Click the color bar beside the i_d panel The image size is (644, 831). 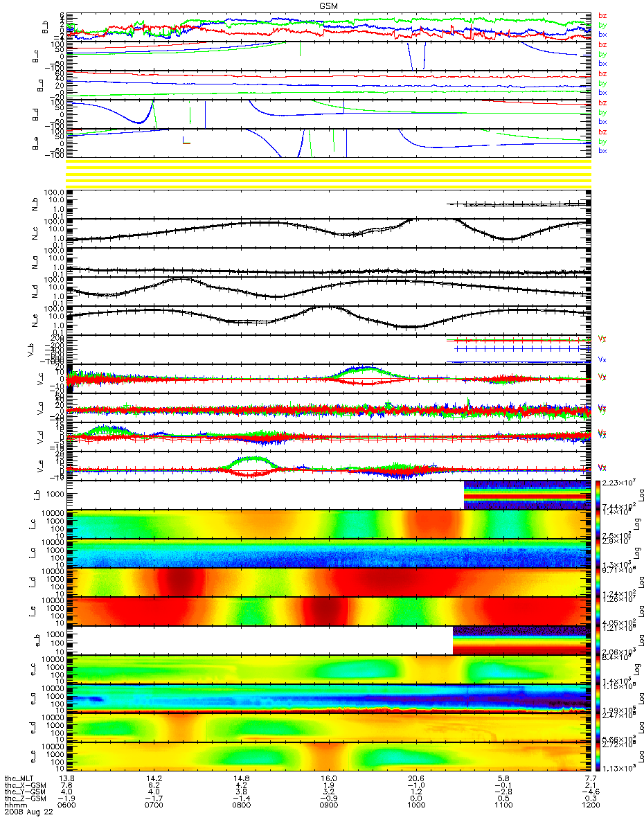click(596, 582)
